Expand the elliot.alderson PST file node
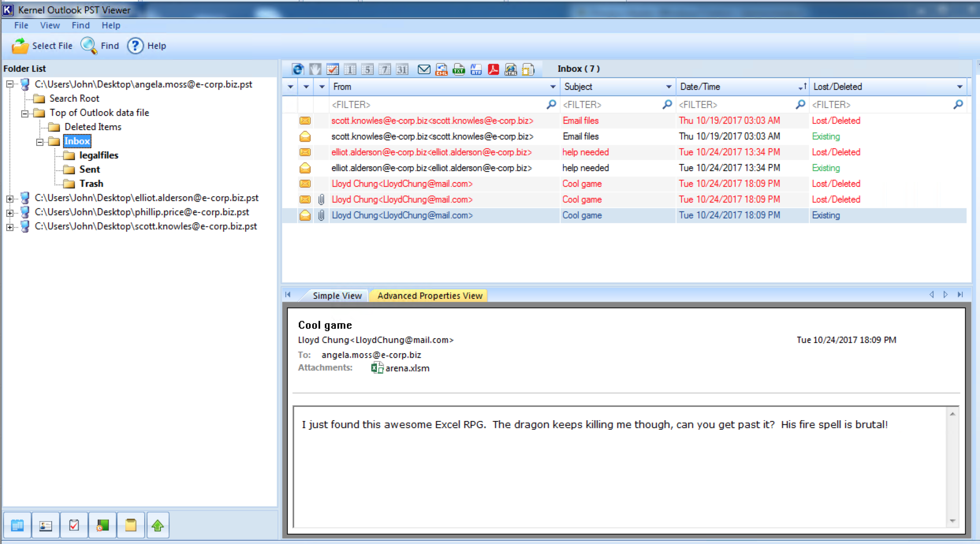The width and height of the screenshot is (980, 544). click(x=10, y=199)
